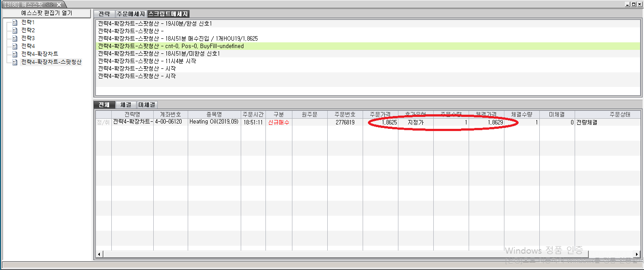This screenshot has width=644, height=270.
Task: Select the strategy icon for 전략3
Action: point(15,38)
